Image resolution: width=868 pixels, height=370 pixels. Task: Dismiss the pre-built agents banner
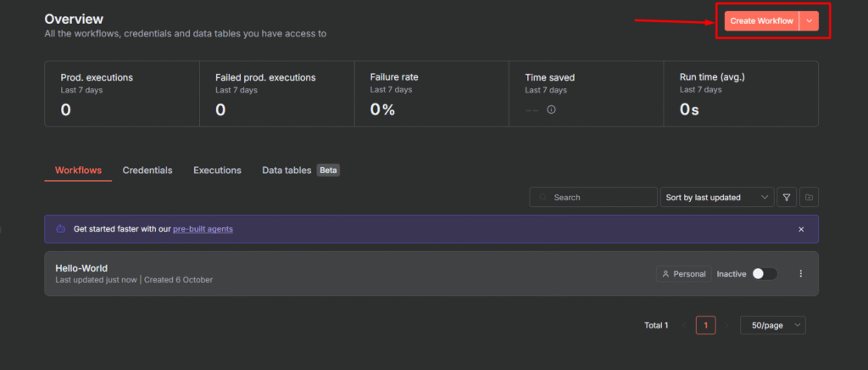click(801, 229)
